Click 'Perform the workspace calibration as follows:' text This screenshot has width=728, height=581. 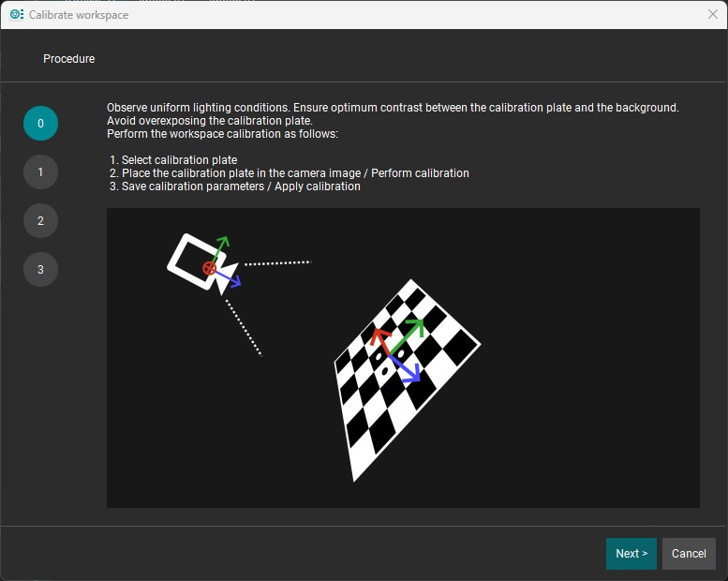tap(222, 134)
